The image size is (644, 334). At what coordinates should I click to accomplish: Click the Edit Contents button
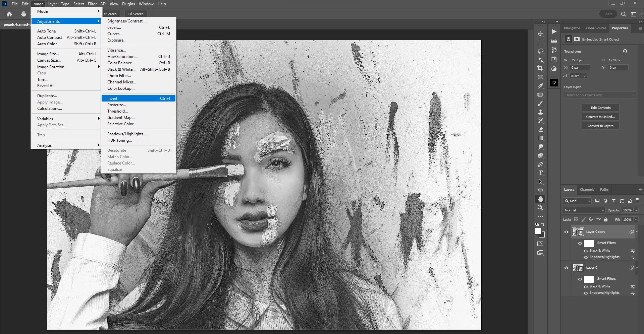pos(600,108)
